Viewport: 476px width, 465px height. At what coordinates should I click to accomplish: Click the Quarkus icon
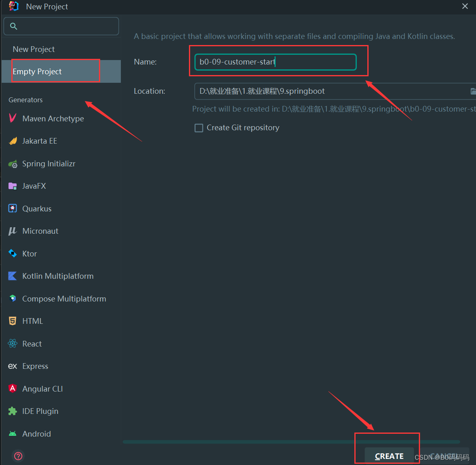point(13,208)
